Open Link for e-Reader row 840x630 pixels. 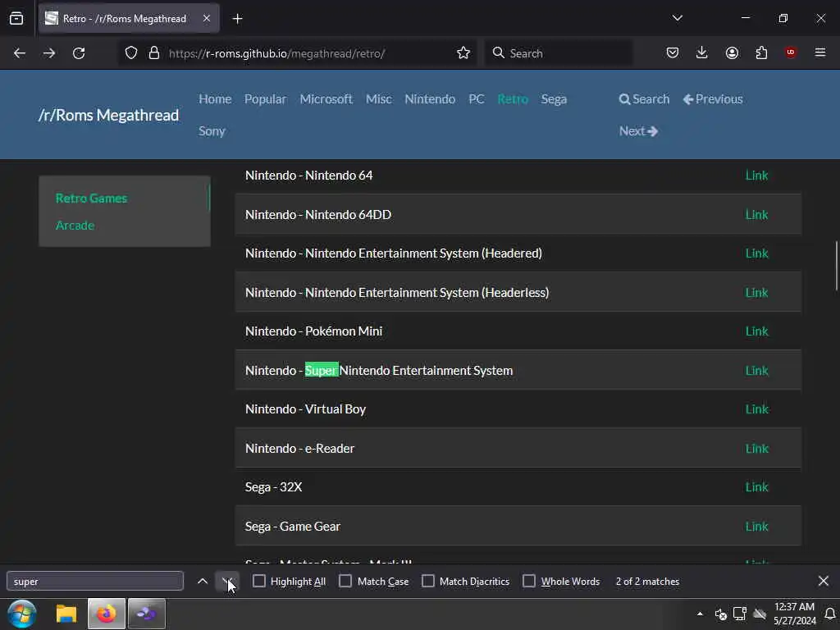[x=756, y=449]
